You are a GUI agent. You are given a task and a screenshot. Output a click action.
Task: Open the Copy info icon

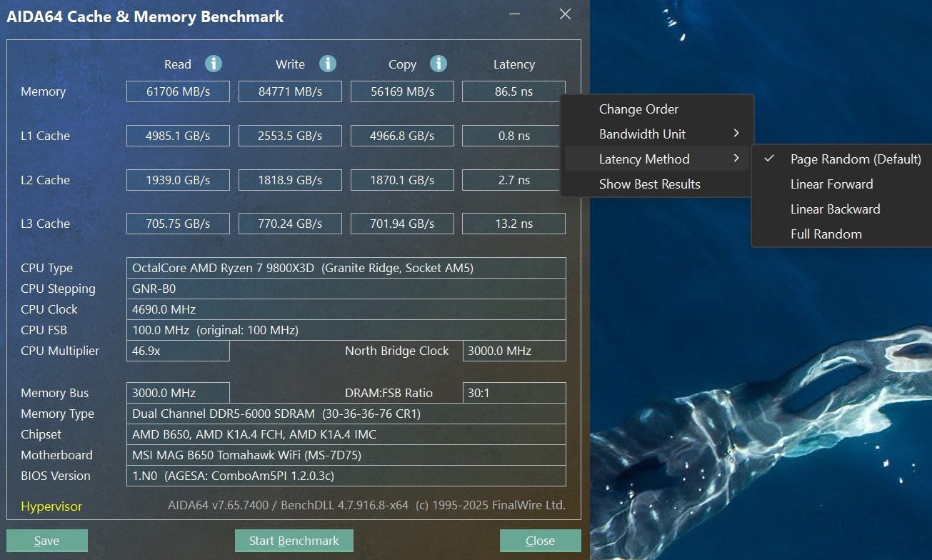pyautogui.click(x=439, y=64)
